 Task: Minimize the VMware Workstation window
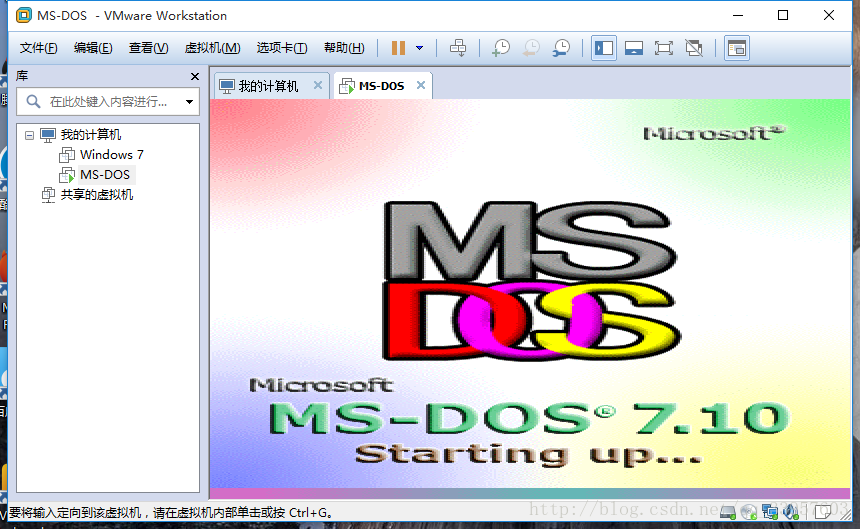(x=738, y=15)
